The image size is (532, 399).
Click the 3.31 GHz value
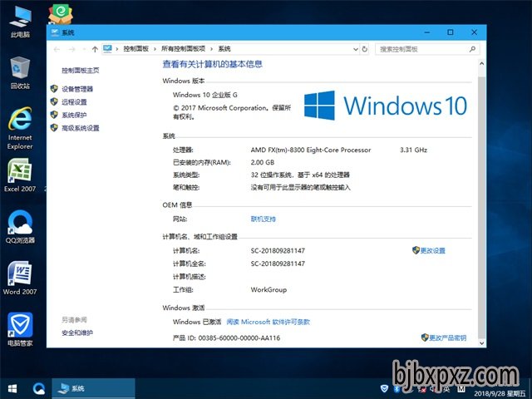click(x=413, y=150)
